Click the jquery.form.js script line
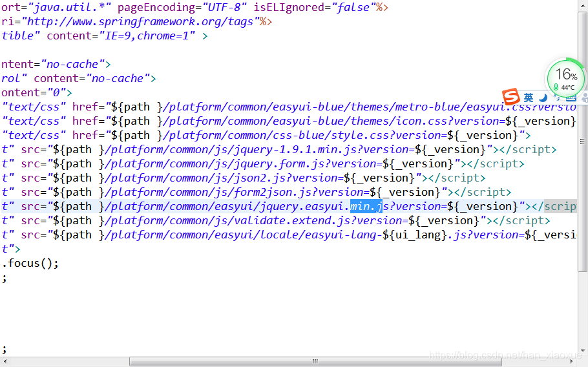 tap(262, 164)
